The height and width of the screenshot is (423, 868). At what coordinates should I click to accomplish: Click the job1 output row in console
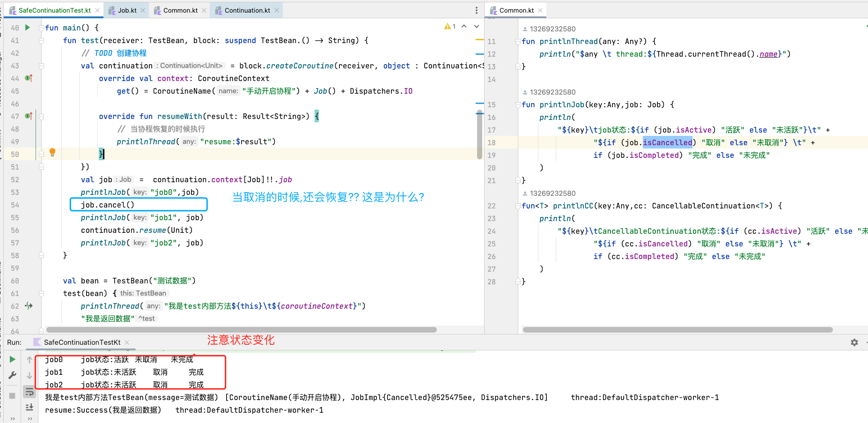[x=125, y=372]
